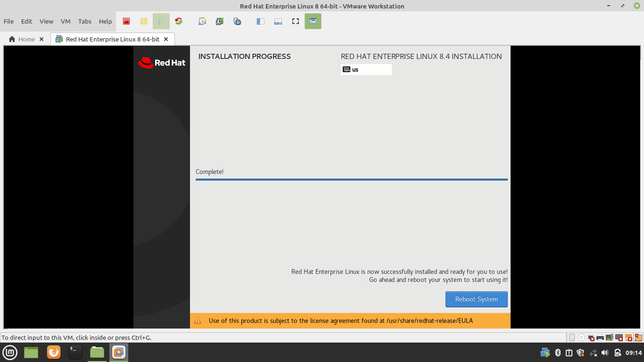Click the Complete! status text

[210, 172]
